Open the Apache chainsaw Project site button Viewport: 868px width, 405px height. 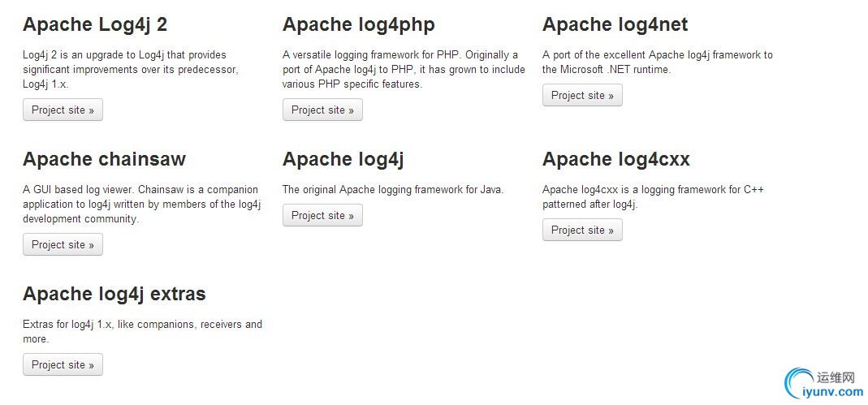click(x=63, y=245)
